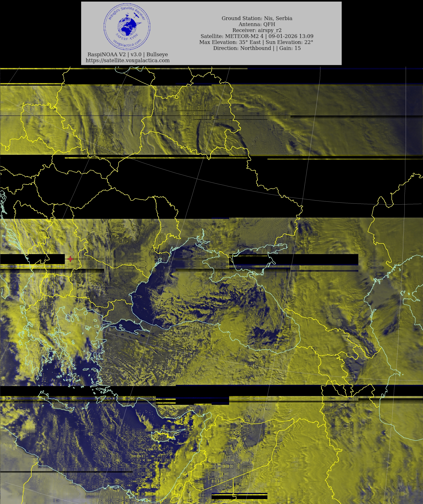Screen dimensions: 423x504
Task: Click the blue globe inside the logo
Action: pyautogui.click(x=127, y=26)
